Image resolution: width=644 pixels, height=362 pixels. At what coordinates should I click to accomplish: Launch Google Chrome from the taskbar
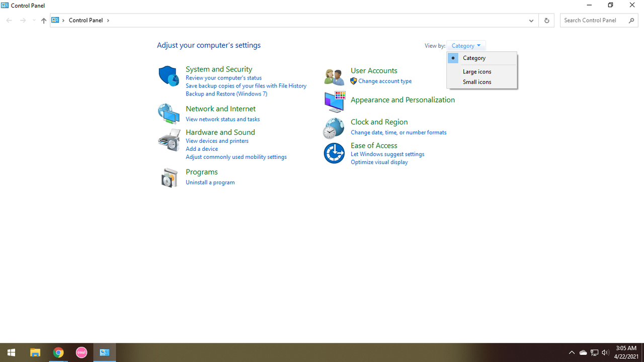(x=58, y=352)
